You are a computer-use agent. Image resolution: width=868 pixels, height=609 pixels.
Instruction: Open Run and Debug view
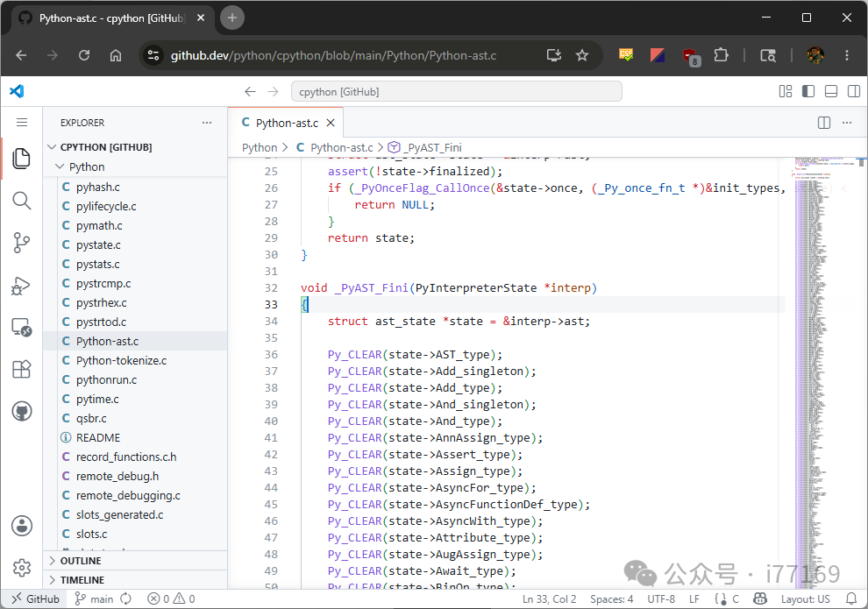[22, 286]
